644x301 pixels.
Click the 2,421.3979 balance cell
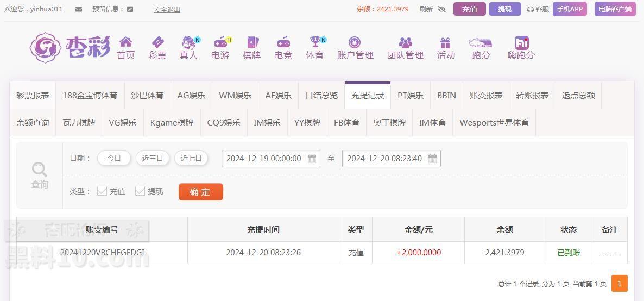click(504, 253)
